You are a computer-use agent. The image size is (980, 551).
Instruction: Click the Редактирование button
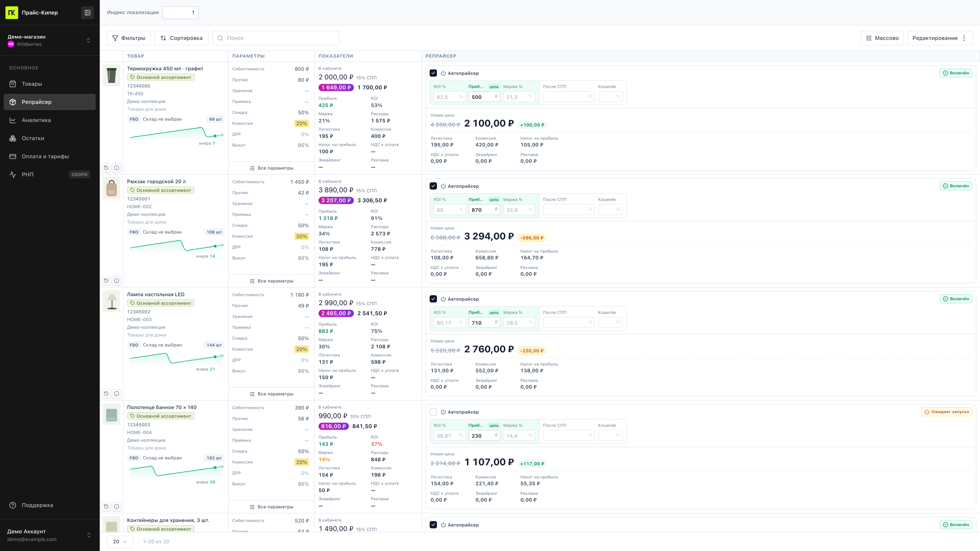click(x=940, y=38)
